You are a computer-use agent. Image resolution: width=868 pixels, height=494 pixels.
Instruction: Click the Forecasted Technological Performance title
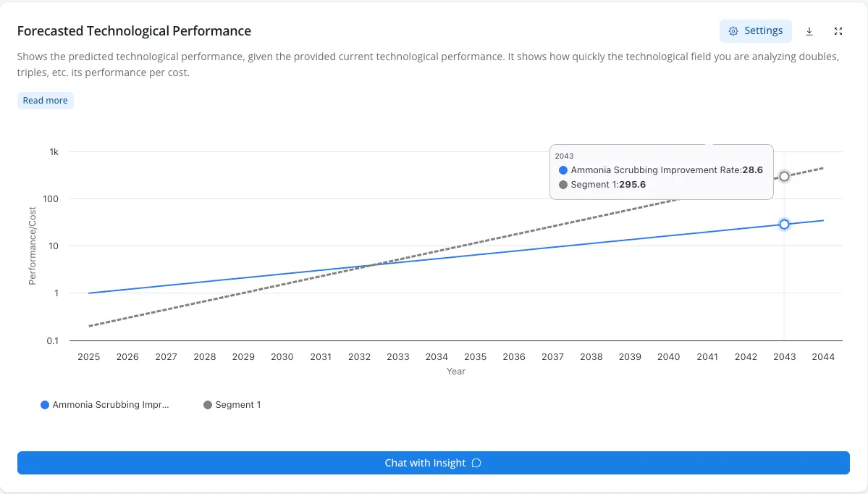[134, 31]
